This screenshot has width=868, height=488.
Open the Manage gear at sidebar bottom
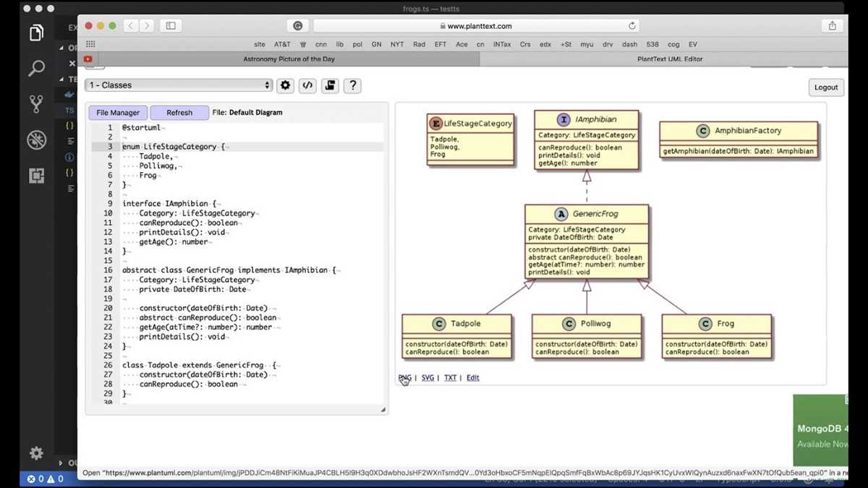pos(36,453)
